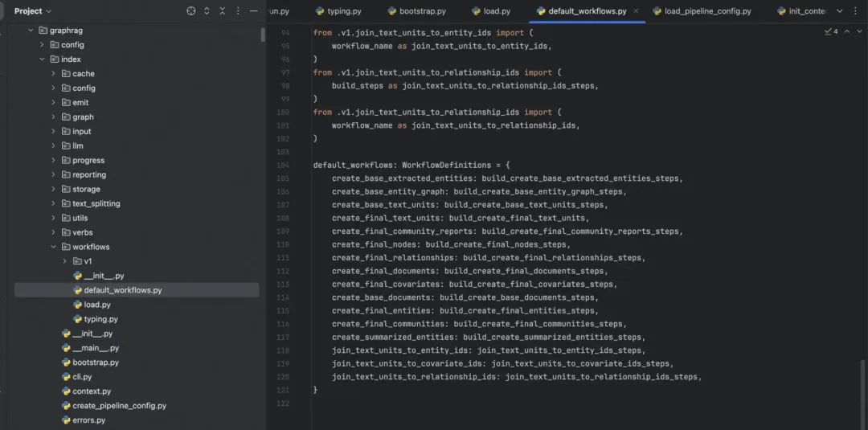Go to previous highlighted problem arrow
Screen dimensions: 868x430
coord(846,32)
